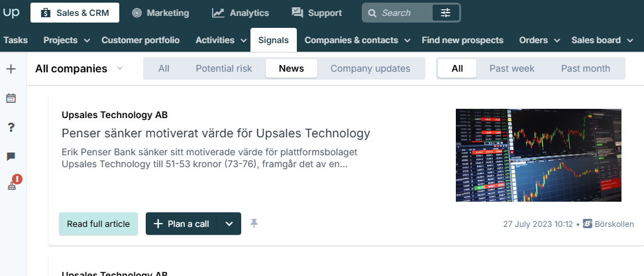This screenshot has width=644, height=276.
Task: Open the All companies selector dropdown
Action: point(79,69)
